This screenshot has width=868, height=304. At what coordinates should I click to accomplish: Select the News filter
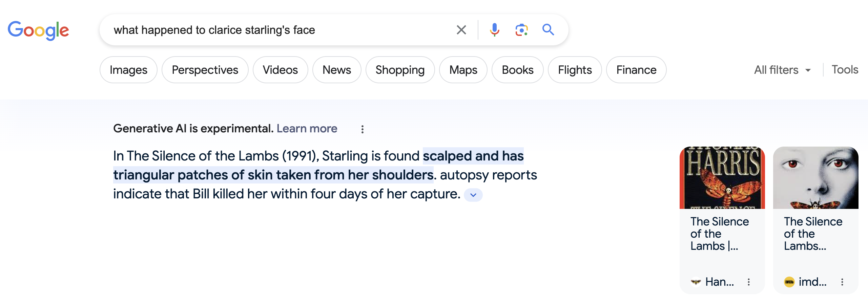point(336,70)
